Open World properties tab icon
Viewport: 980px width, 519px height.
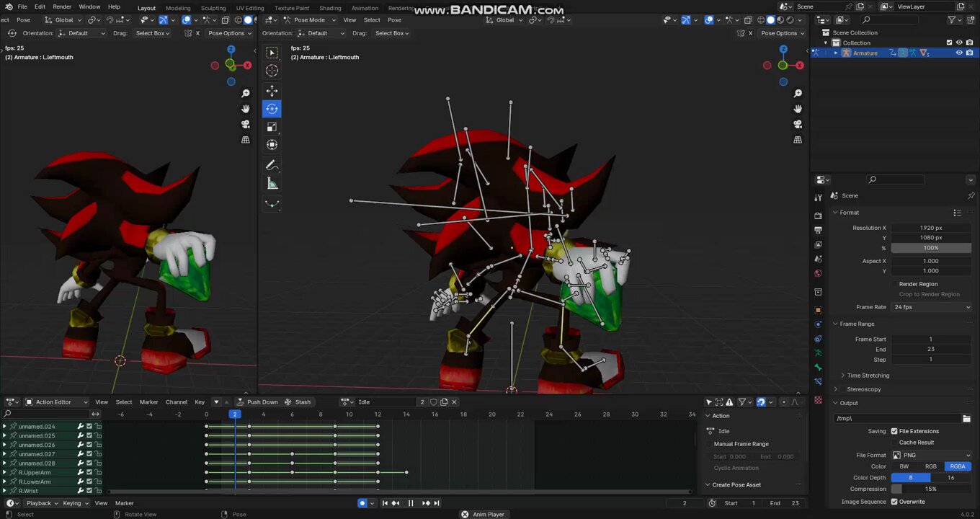tap(818, 273)
